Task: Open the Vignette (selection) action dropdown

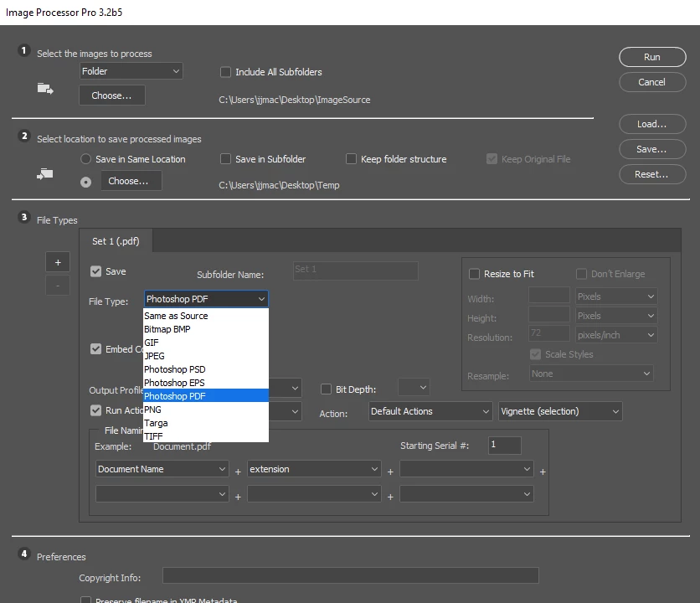Action: coord(560,411)
